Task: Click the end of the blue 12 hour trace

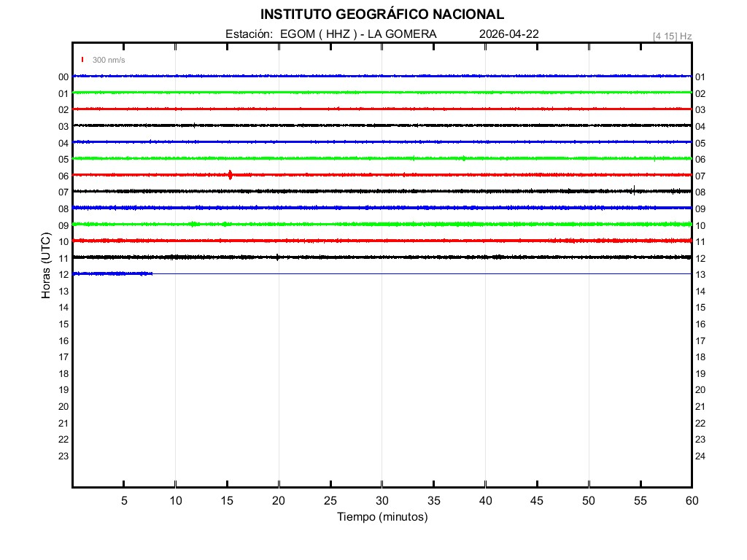Action: [151, 273]
